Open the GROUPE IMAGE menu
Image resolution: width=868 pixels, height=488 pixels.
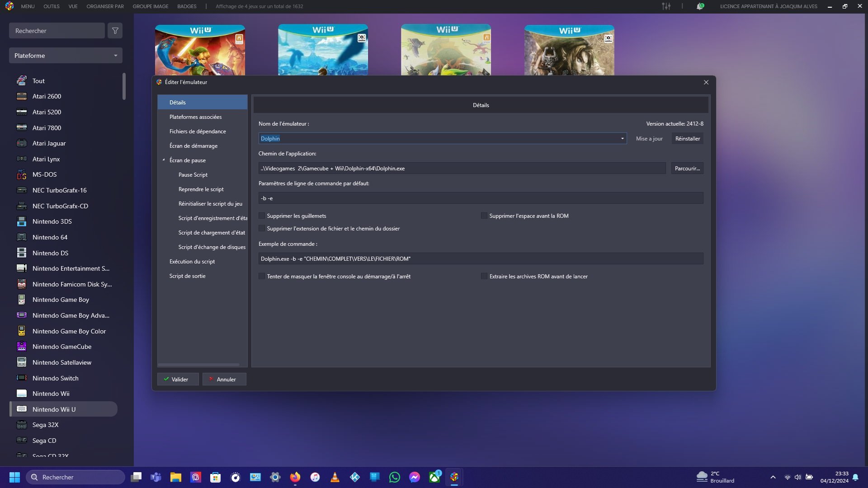click(151, 6)
